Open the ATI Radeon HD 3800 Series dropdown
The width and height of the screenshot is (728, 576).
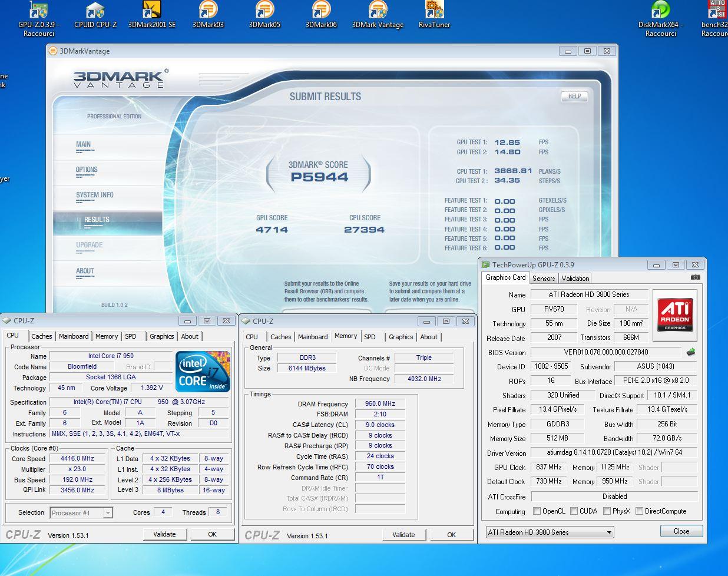pyautogui.click(x=550, y=532)
